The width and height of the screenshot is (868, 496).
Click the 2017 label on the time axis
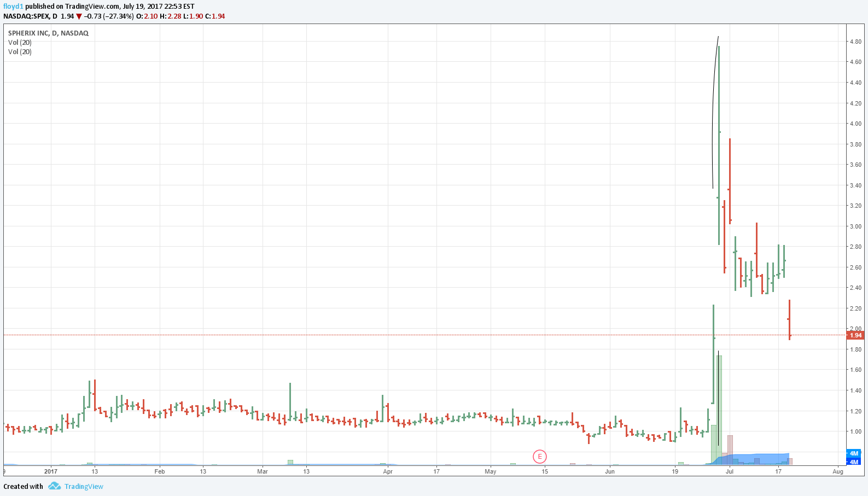pos(51,471)
